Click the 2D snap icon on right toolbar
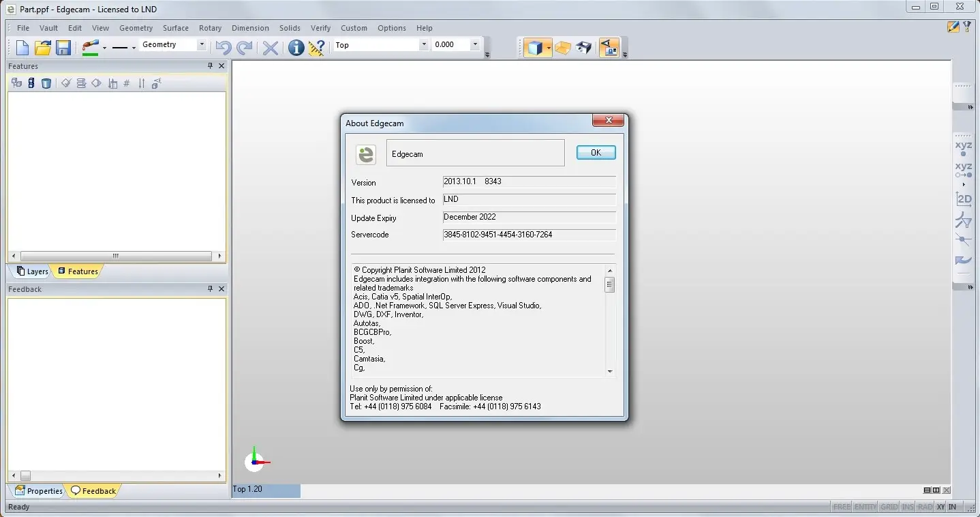This screenshot has height=517, width=980. (x=963, y=199)
